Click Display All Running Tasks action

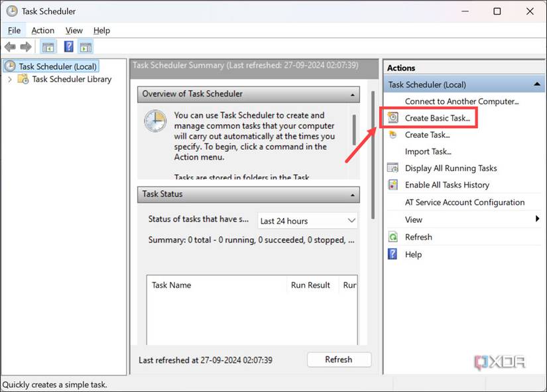coord(451,168)
